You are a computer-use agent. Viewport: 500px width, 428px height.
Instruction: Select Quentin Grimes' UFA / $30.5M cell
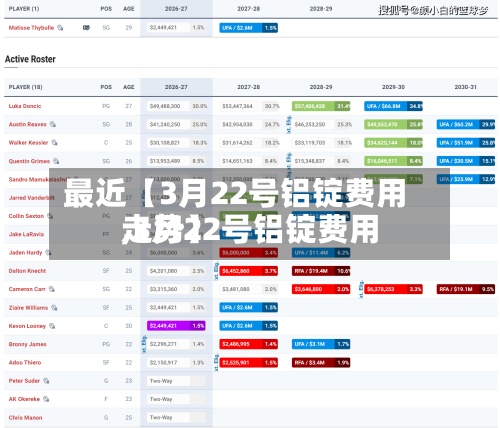(x=466, y=161)
